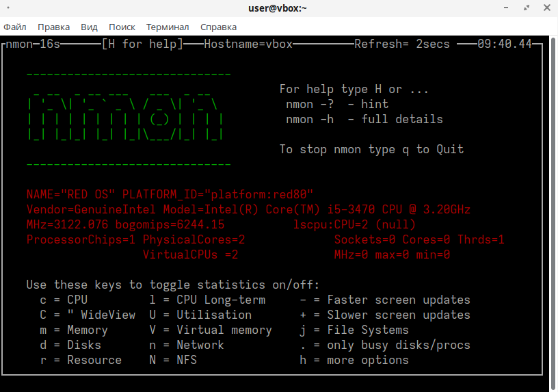Open the Терминал menu
The height and width of the screenshot is (392, 558).
[168, 27]
